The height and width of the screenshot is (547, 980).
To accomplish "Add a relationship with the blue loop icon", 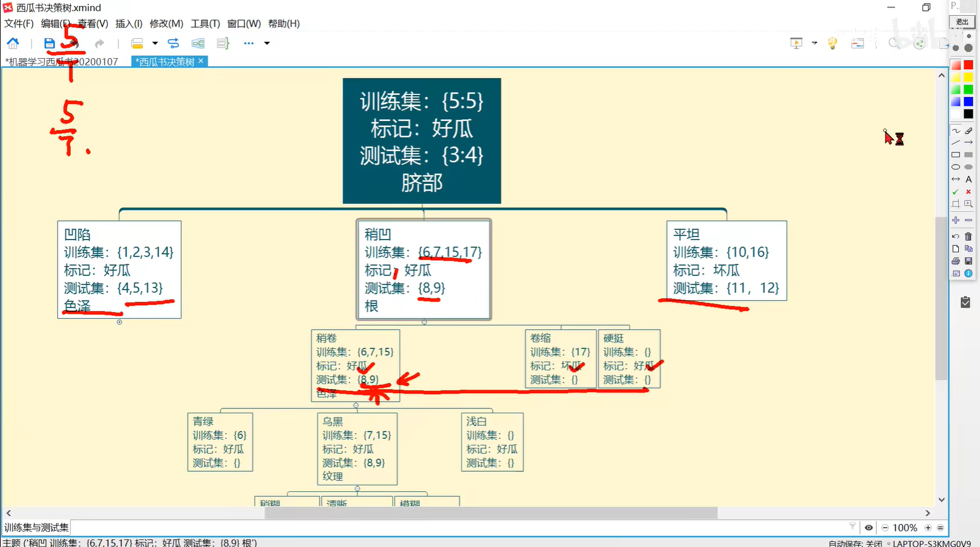I will (x=173, y=43).
